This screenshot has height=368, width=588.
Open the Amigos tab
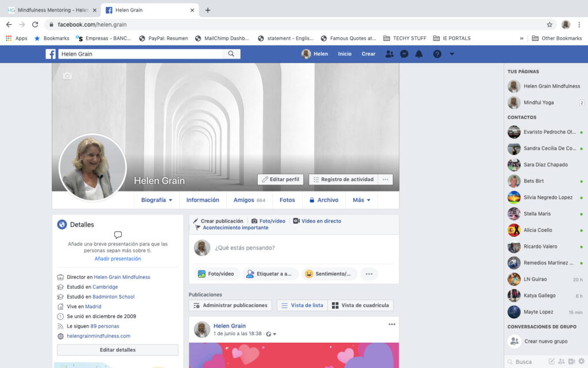click(249, 200)
